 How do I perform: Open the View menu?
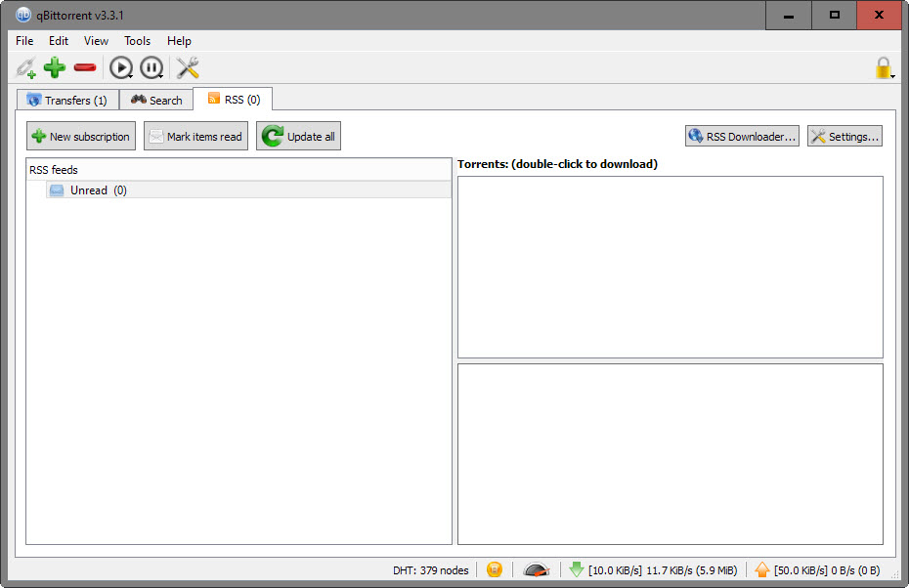tap(96, 41)
